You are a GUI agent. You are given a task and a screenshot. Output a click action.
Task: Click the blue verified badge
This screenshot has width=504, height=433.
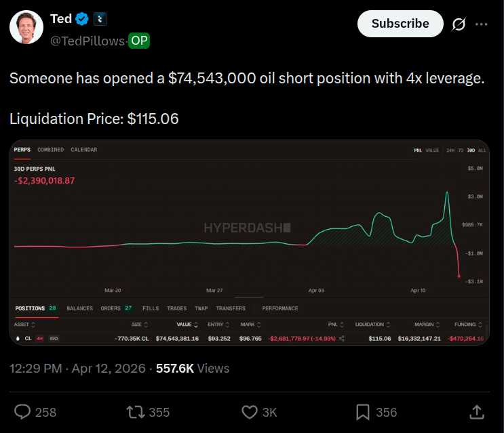[x=83, y=19]
